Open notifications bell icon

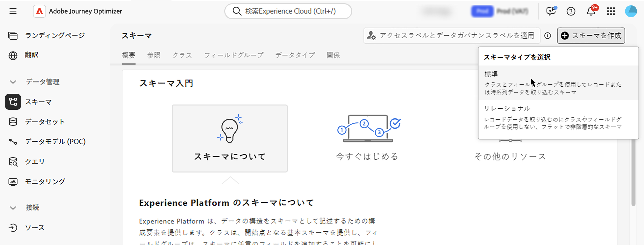[x=591, y=11]
